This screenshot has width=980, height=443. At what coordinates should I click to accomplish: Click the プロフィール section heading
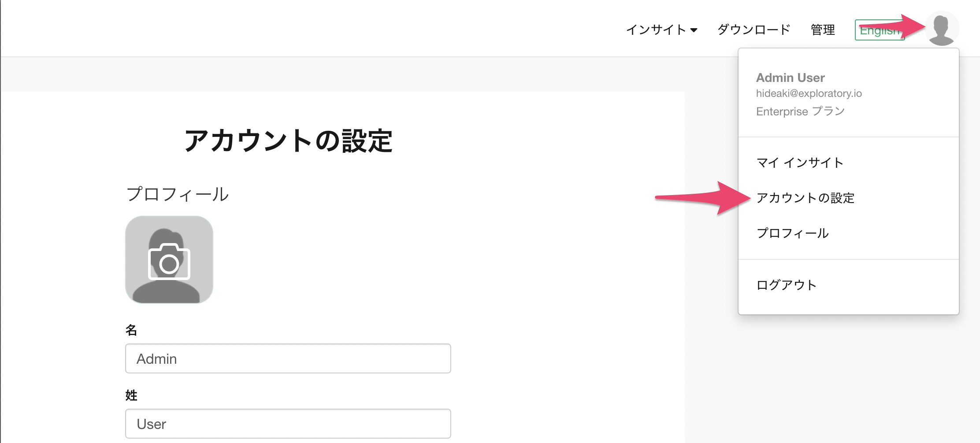[177, 194]
